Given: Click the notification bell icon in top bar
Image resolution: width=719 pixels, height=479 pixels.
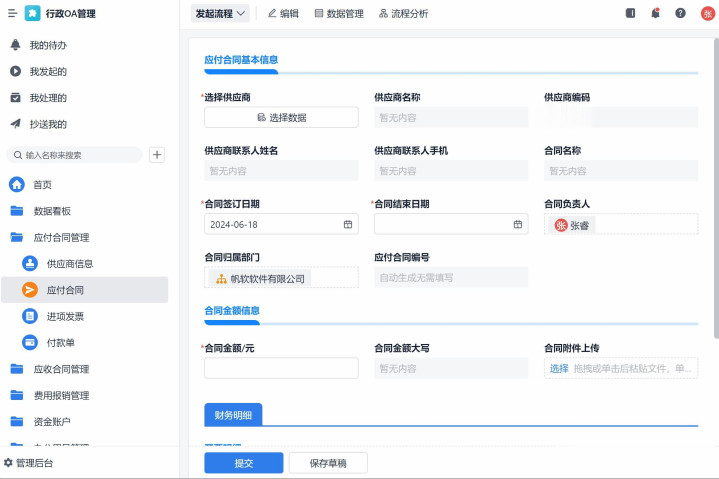Looking at the screenshot, I should [x=655, y=13].
